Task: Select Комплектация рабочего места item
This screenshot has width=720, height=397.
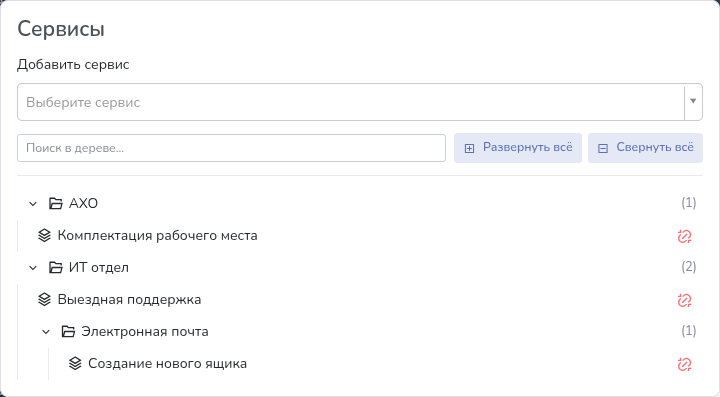Action: click(157, 235)
